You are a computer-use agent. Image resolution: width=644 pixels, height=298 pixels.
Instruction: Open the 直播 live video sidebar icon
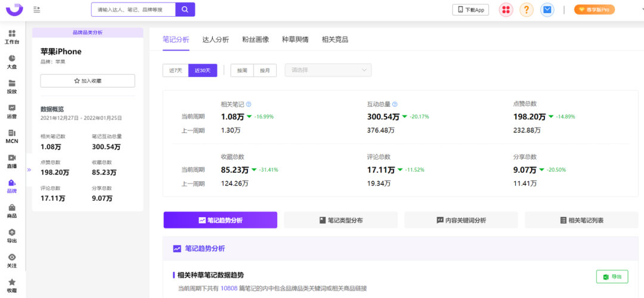[12, 161]
